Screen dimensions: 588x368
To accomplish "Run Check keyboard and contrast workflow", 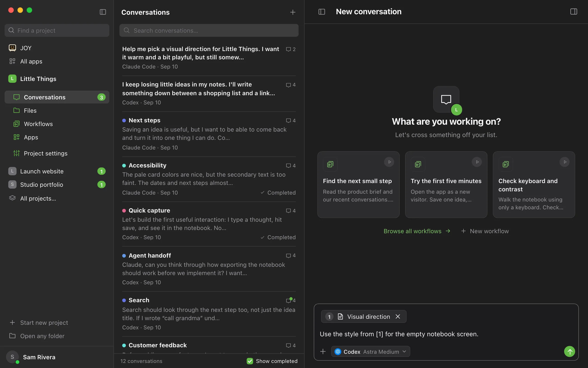I will coord(565,162).
